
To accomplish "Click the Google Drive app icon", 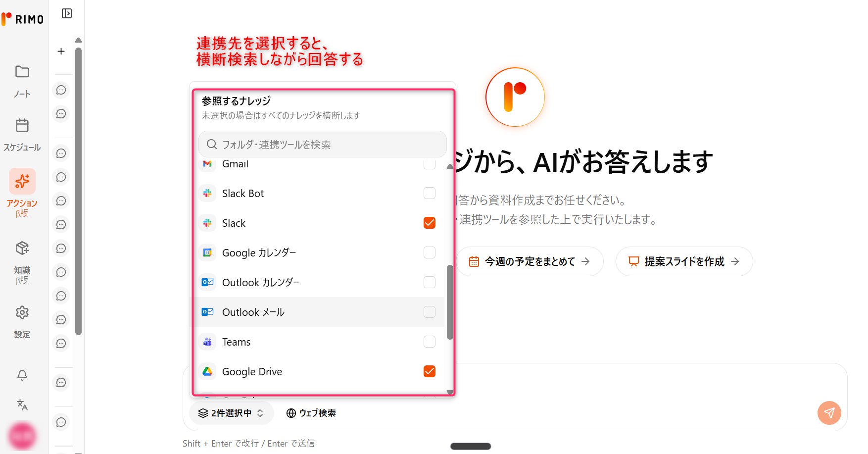I will (207, 371).
